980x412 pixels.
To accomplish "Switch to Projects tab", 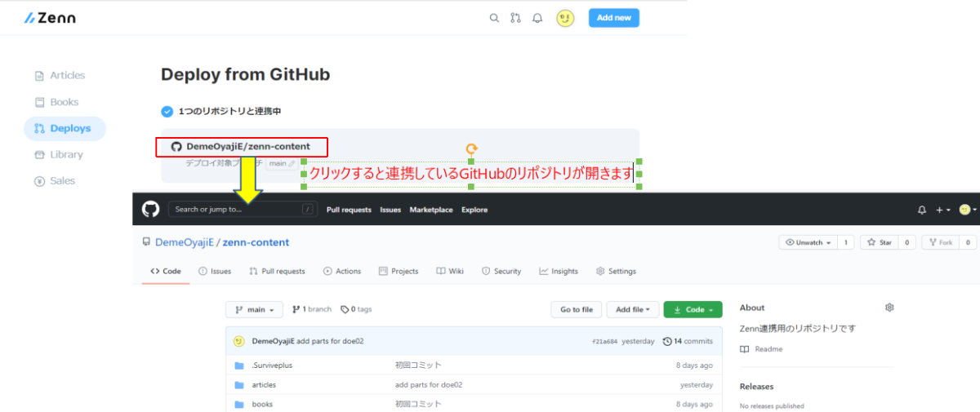I will click(398, 271).
